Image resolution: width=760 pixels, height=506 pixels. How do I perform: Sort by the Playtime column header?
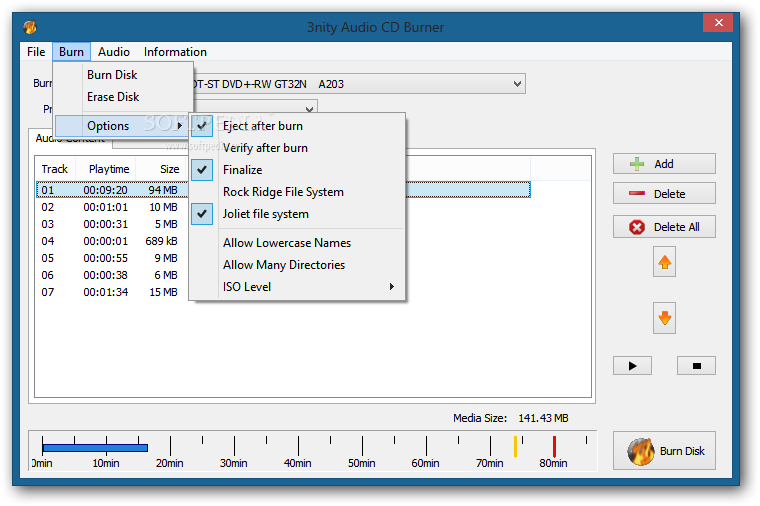point(106,169)
